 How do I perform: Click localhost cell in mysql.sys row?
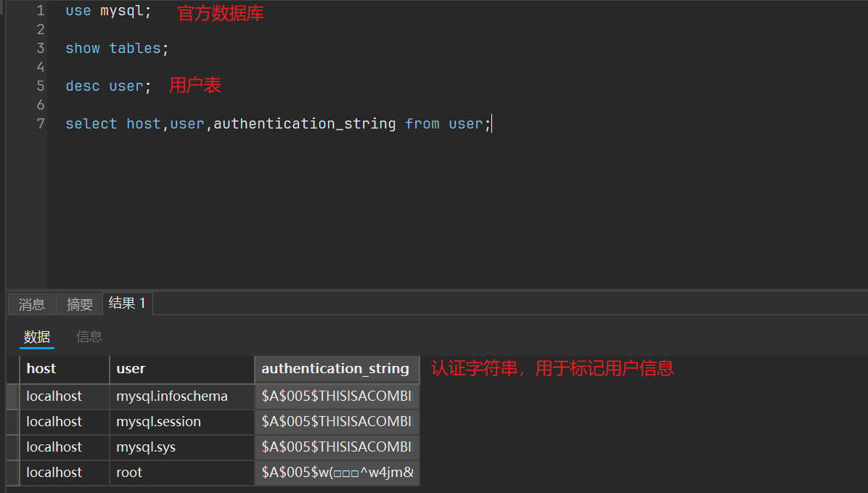64,447
